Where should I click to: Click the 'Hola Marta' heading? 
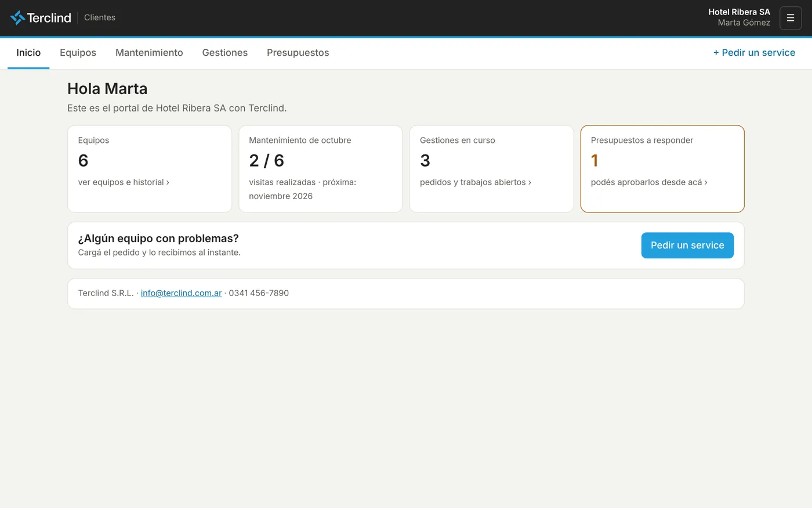107,88
